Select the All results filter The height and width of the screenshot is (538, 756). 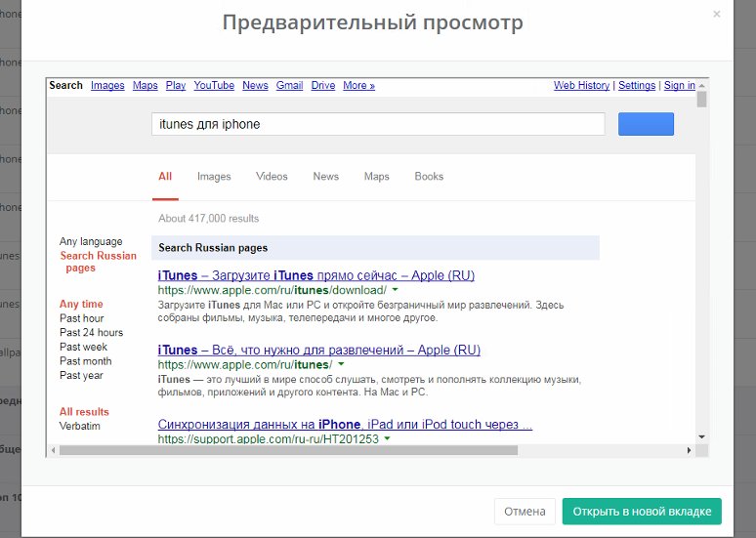click(x=84, y=412)
